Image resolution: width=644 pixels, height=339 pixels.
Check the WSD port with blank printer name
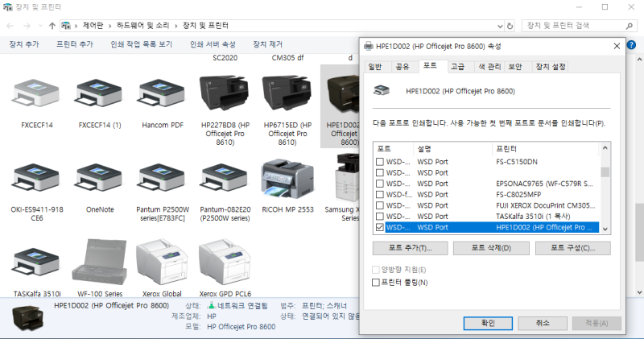(x=380, y=172)
